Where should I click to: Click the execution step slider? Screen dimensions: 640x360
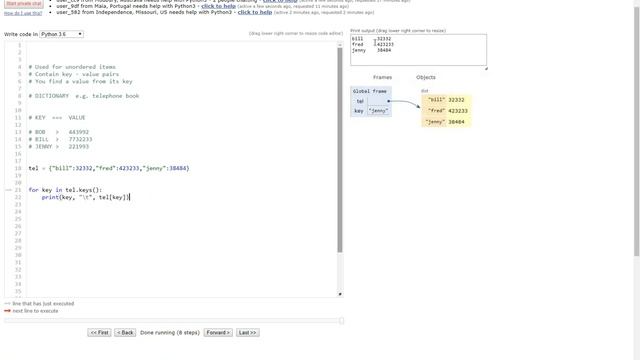pos(174,321)
